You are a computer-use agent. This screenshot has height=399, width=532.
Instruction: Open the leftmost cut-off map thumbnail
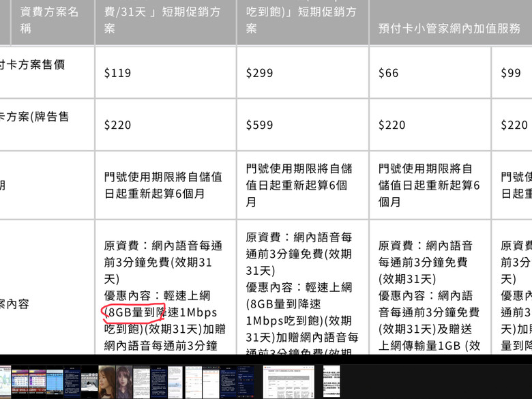[x=5, y=382]
